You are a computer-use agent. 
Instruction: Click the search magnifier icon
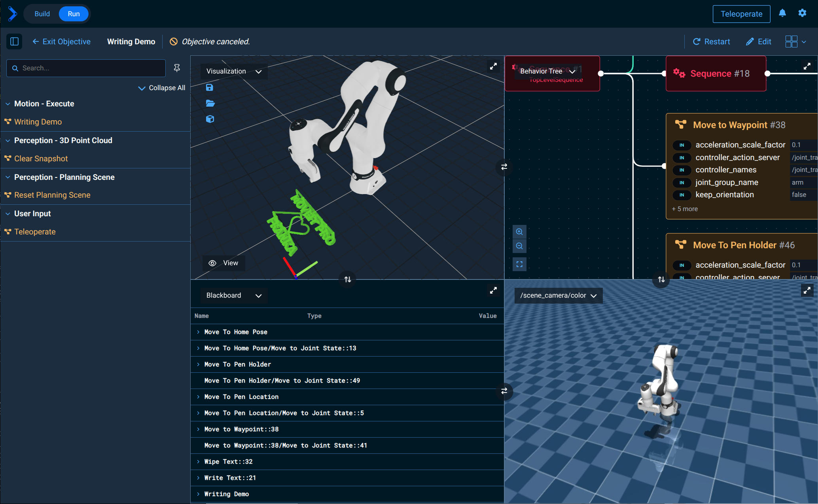tap(15, 68)
